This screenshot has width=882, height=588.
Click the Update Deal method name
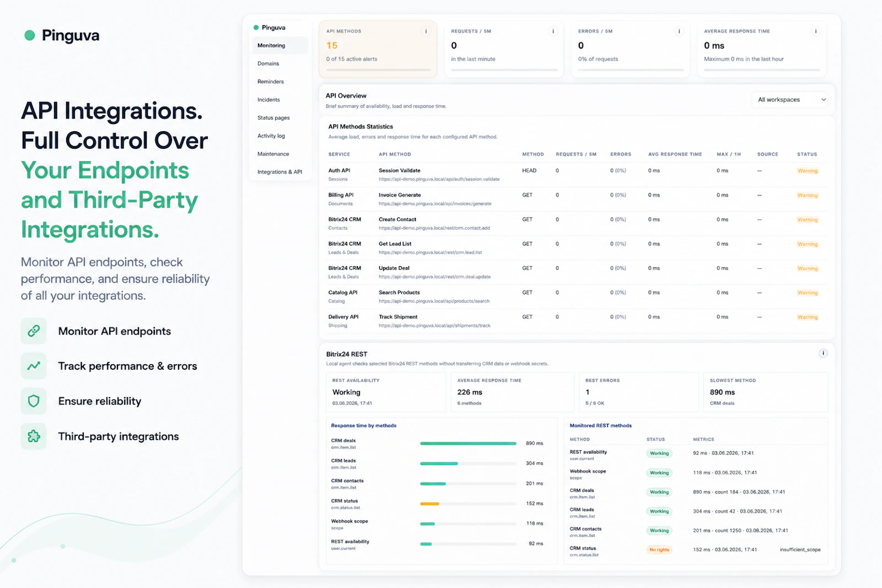pyautogui.click(x=394, y=268)
